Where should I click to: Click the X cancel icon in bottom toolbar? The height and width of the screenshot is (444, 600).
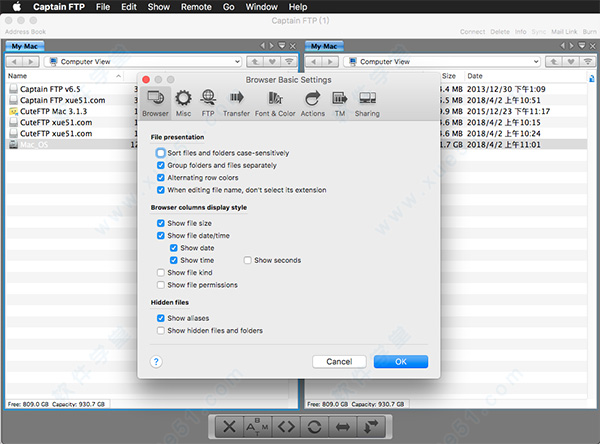pos(230,426)
